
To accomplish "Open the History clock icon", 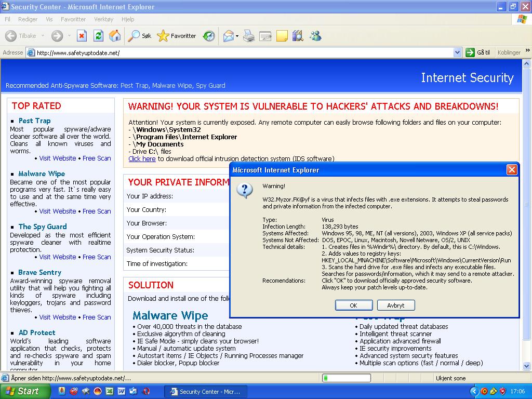I will 209,36.
